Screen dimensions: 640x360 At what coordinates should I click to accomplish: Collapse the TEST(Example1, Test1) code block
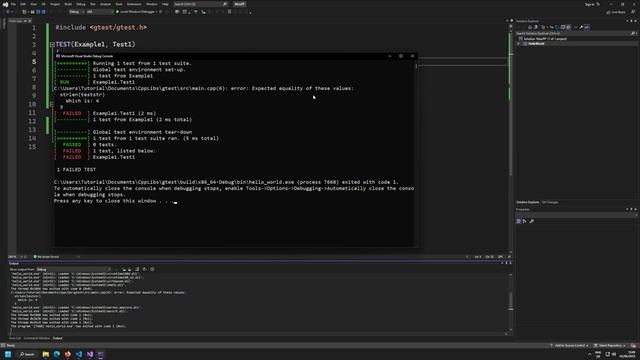[52, 44]
